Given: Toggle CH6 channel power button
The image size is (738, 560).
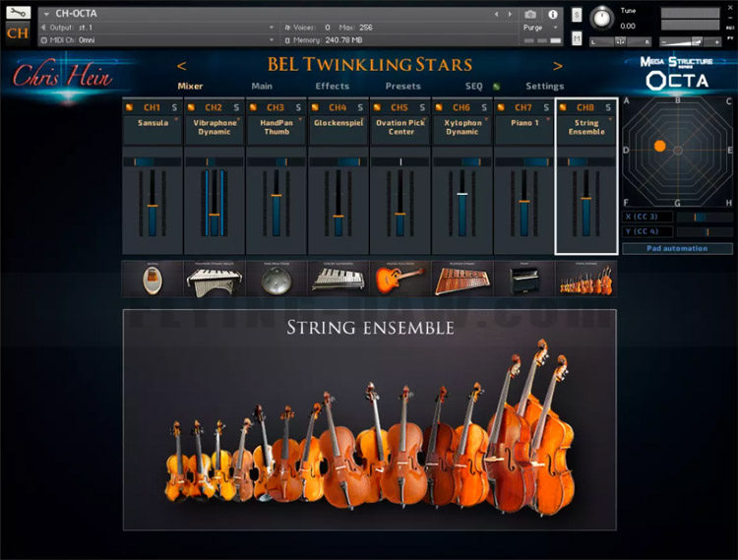Looking at the screenshot, I should (x=439, y=107).
